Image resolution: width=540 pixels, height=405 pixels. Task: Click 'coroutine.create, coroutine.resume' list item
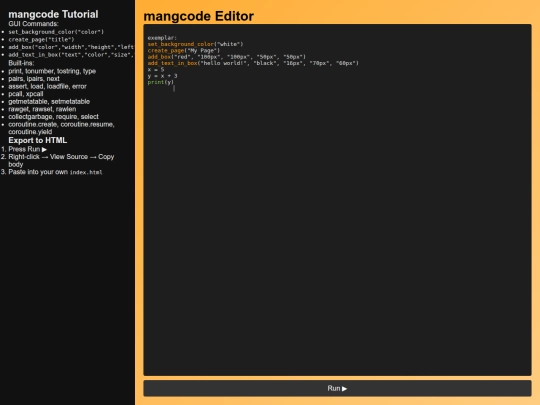[61, 128]
